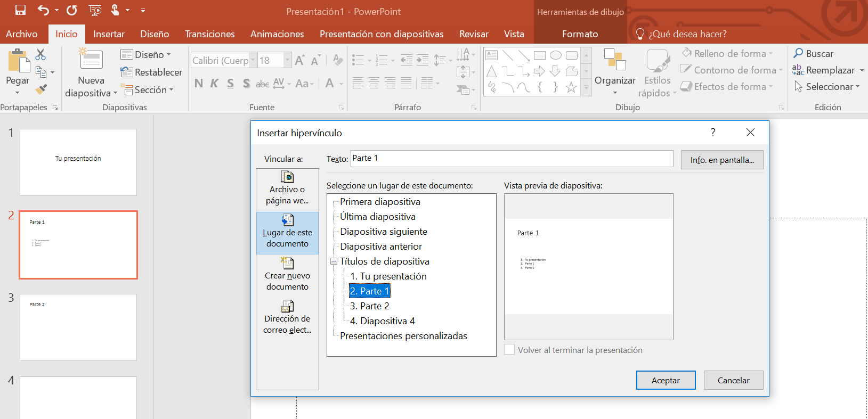Select Archivo o página web link type
Viewport: 868px width, 419px height.
(x=287, y=188)
